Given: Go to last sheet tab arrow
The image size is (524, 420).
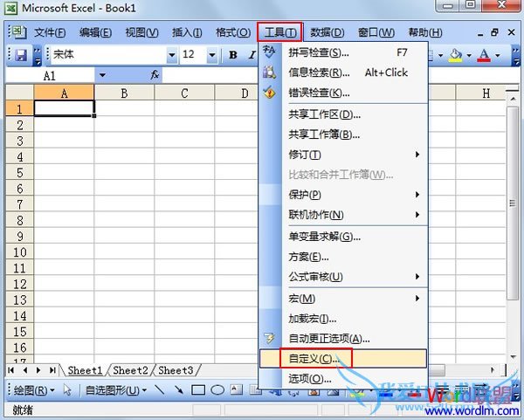Looking at the screenshot, I should point(52,370).
